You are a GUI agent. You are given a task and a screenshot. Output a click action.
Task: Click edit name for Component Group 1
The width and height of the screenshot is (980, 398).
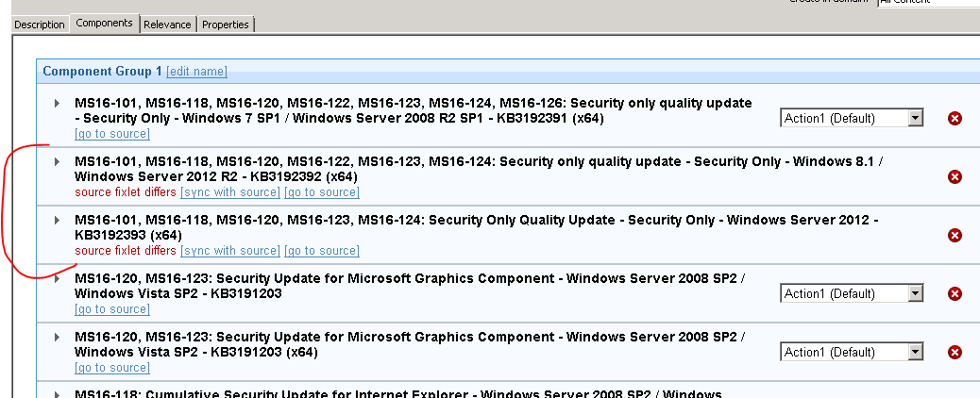pyautogui.click(x=197, y=72)
